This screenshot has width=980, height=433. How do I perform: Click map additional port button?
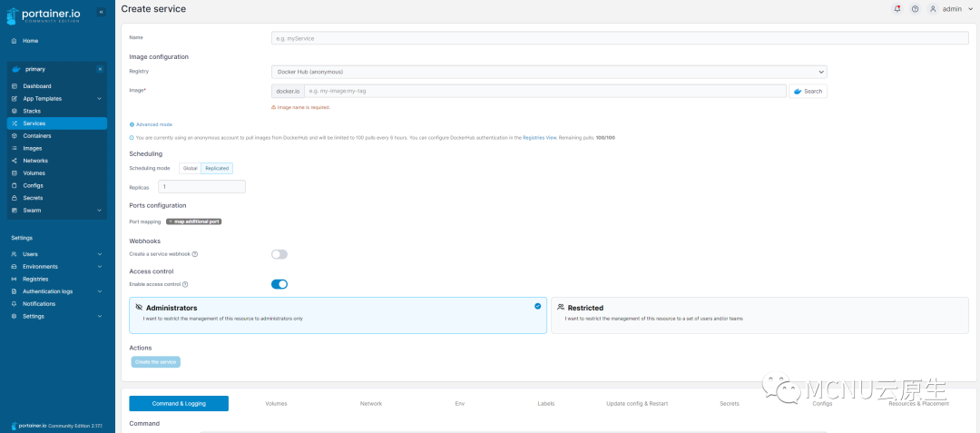click(194, 221)
